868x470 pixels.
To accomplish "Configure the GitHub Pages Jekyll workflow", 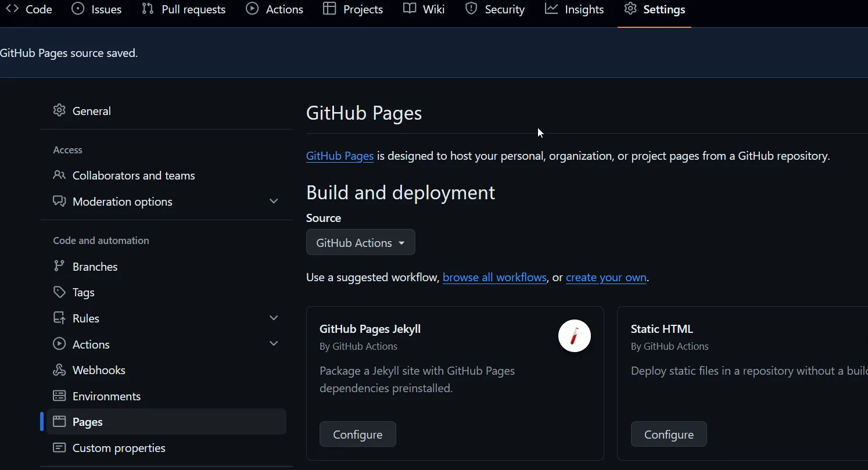I will (x=357, y=434).
